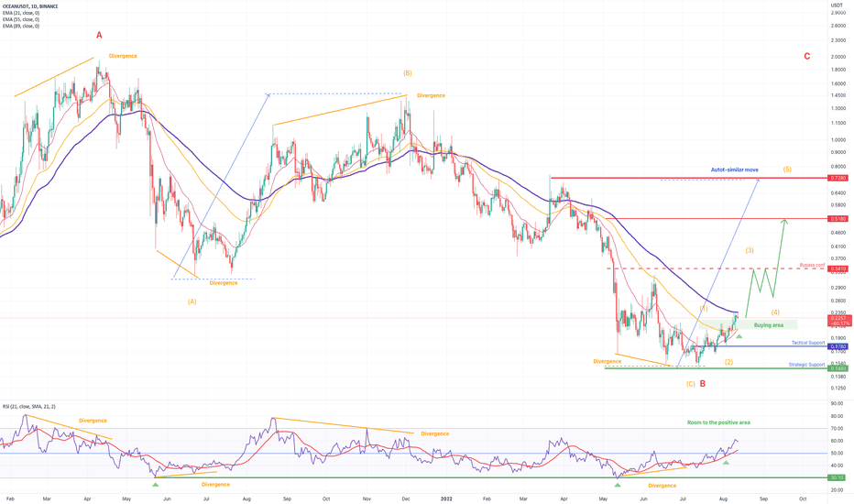
Task: Click the RSI (21, close, SMA, 21, 2) legend
Action: tap(29, 407)
